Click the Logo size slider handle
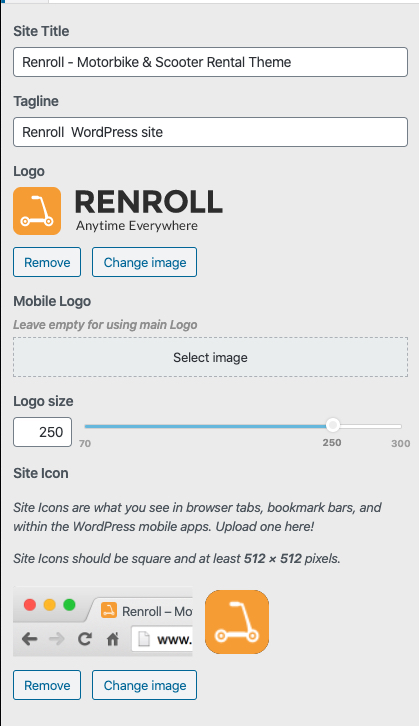This screenshot has width=419, height=726. click(x=332, y=425)
